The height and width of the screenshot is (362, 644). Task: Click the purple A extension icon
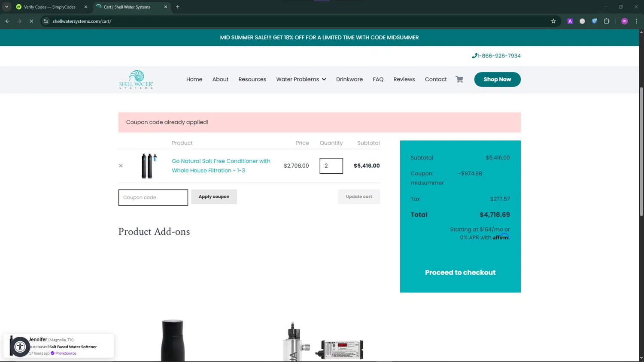click(x=570, y=21)
